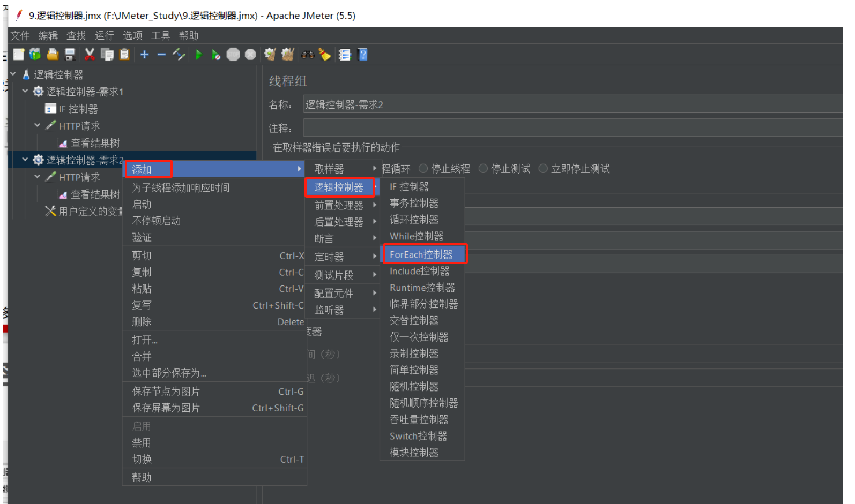Click the New test plan icon
Viewport: 855px width, 504px height.
(19, 55)
